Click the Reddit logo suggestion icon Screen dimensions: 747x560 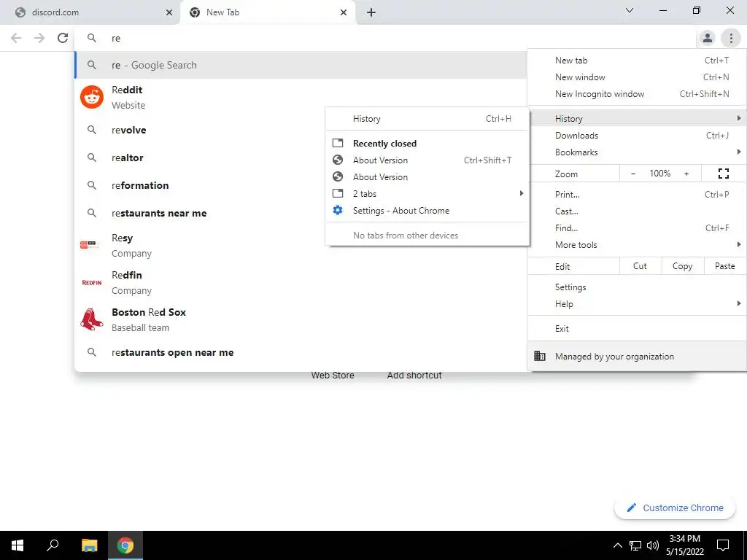pyautogui.click(x=92, y=97)
